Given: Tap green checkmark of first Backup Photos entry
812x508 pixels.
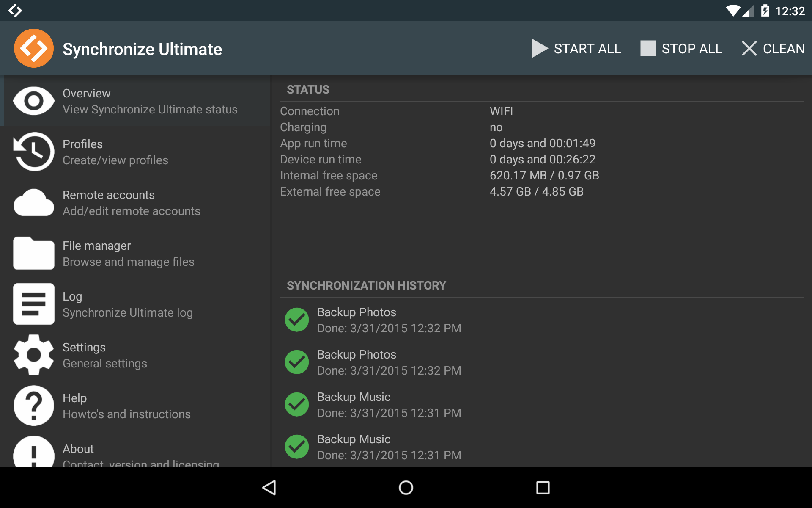Looking at the screenshot, I should pos(297,320).
